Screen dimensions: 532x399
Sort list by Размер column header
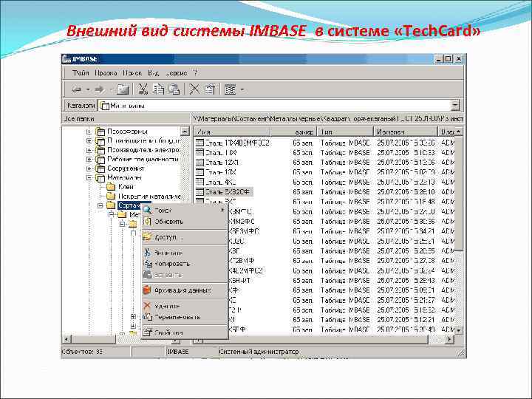click(x=293, y=132)
